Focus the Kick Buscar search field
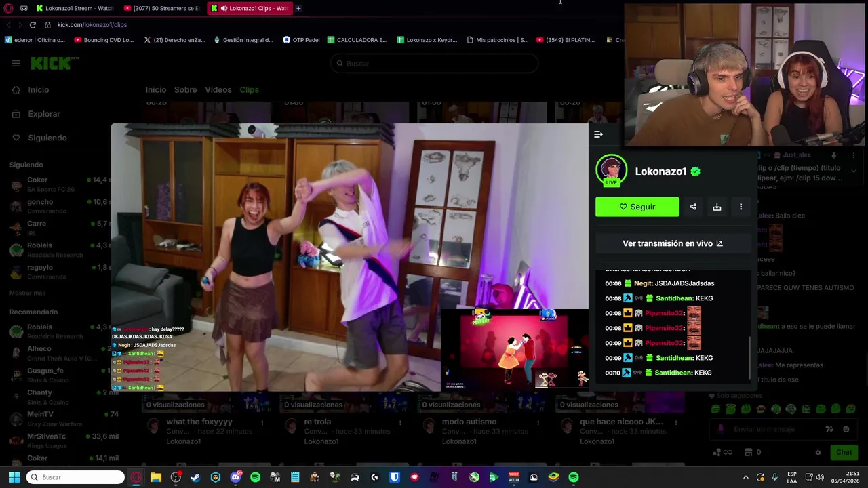This screenshot has height=488, width=868. point(434,63)
